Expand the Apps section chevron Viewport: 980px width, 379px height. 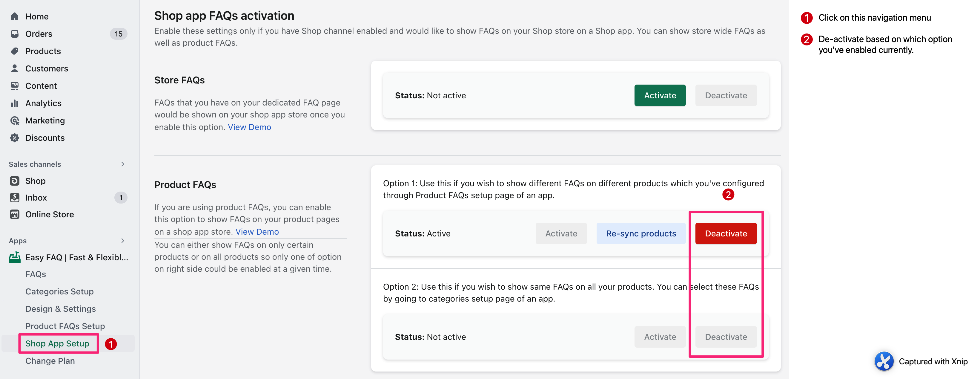coord(122,241)
